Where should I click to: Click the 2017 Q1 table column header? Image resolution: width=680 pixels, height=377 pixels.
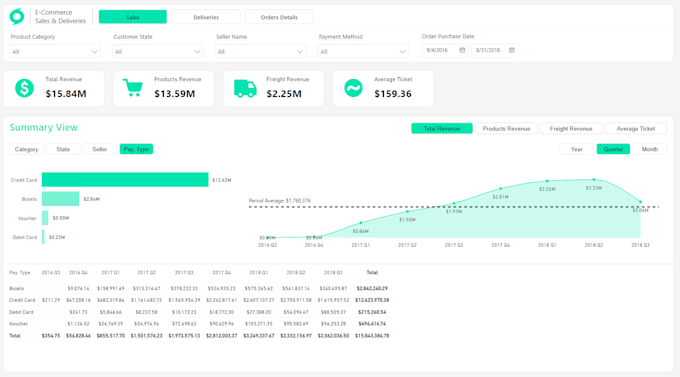click(111, 272)
